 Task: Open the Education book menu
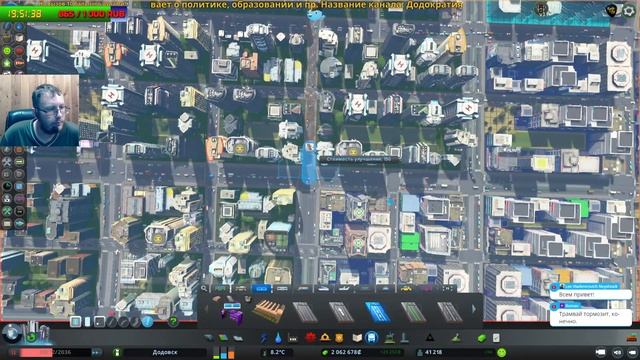(x=357, y=338)
